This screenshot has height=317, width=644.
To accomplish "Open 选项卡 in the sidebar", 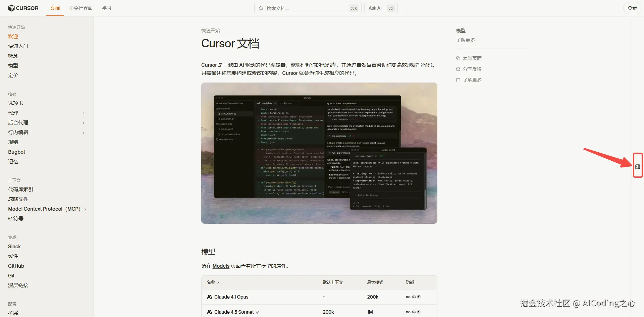I will (16, 103).
